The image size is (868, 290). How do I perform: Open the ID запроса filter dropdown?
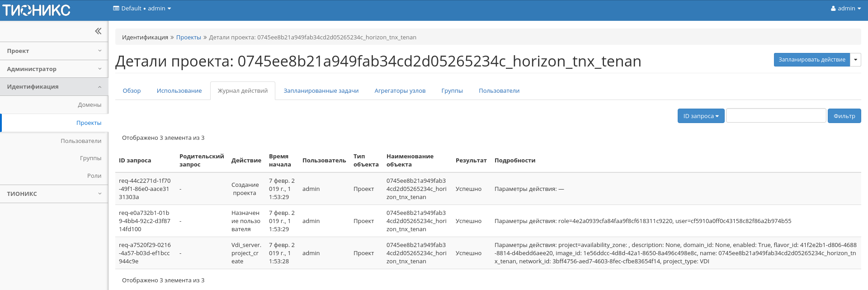click(700, 116)
